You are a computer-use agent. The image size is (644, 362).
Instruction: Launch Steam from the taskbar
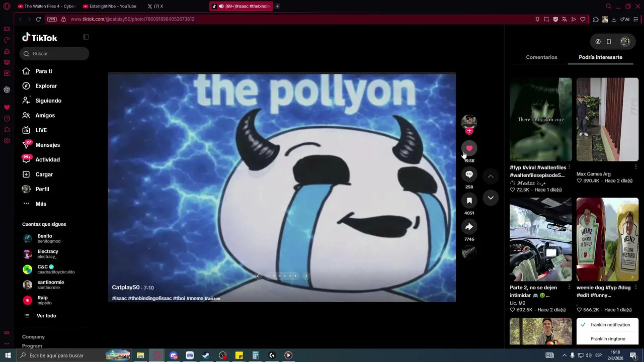tap(206, 355)
